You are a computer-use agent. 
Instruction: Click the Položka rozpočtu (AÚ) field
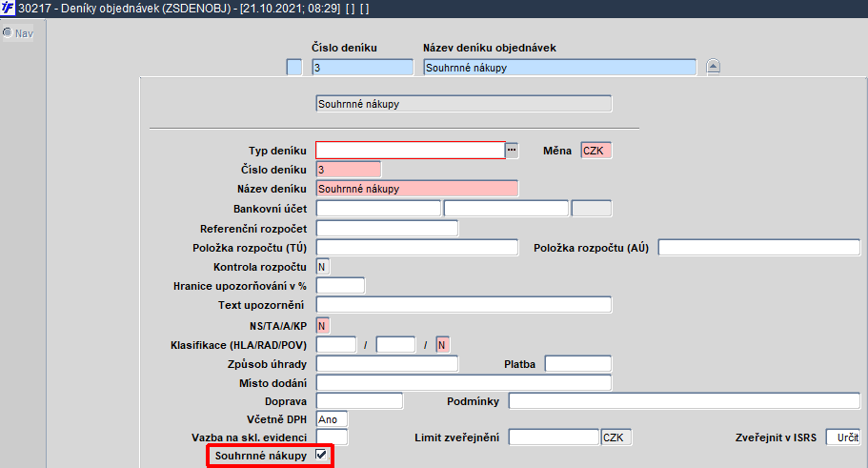coord(759,248)
